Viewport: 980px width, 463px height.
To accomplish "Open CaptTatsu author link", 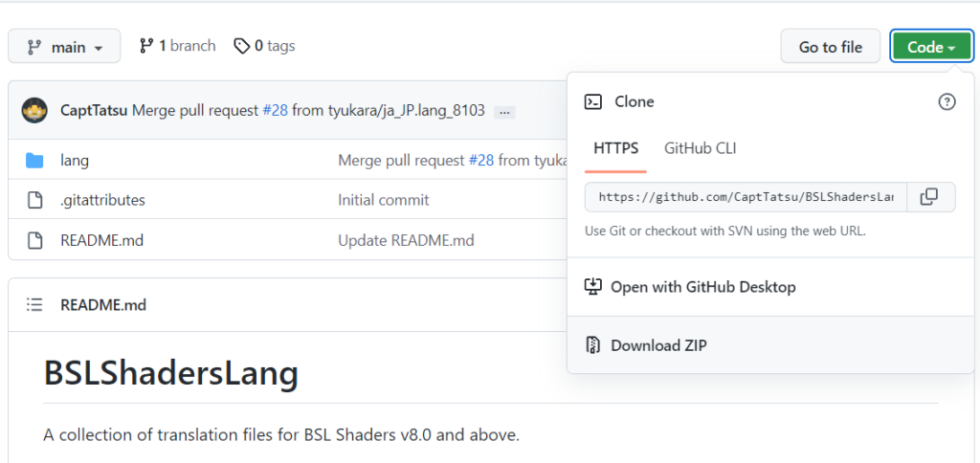I will [95, 111].
